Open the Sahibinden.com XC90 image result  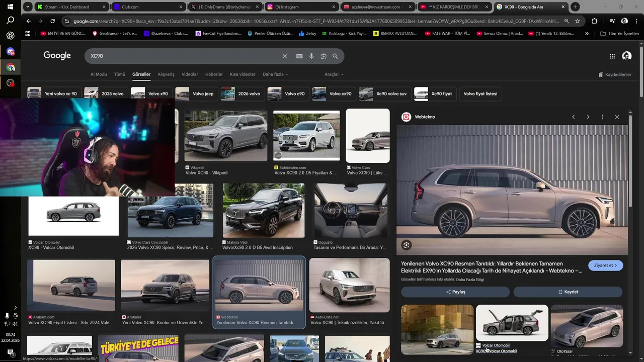point(306,136)
